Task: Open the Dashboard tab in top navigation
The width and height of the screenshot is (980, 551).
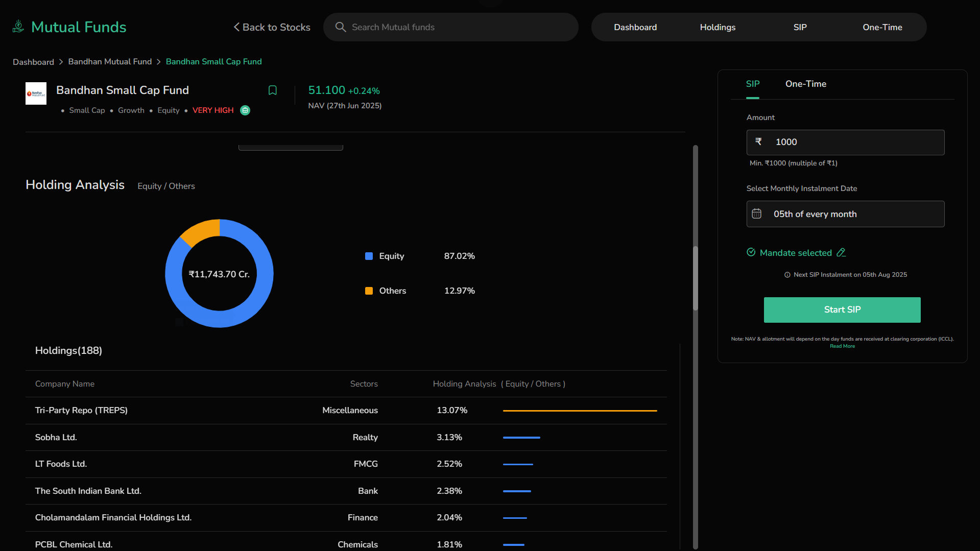Action: [x=635, y=27]
